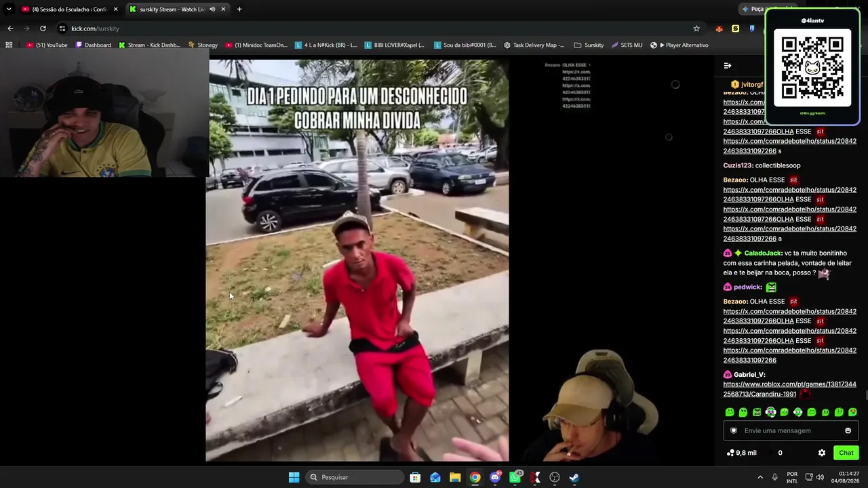This screenshot has width=868, height=488.
Task: Select the surskity Stream tab
Action: (173, 9)
